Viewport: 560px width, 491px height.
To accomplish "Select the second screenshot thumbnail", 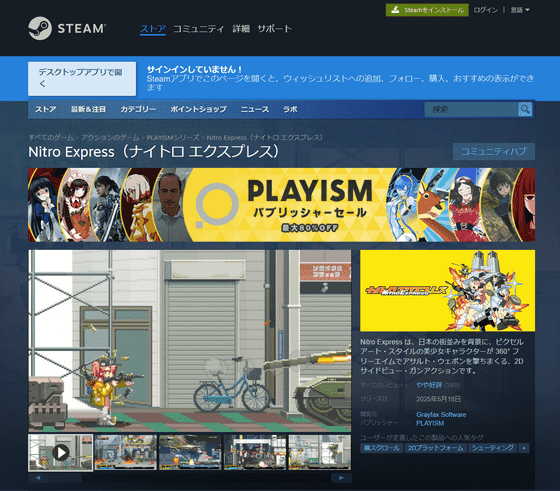I will pyautogui.click(x=125, y=452).
